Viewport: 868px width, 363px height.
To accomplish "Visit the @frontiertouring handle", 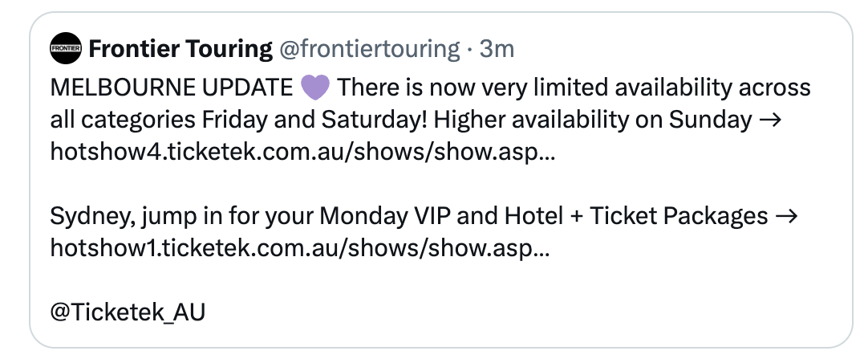I will [369, 49].
